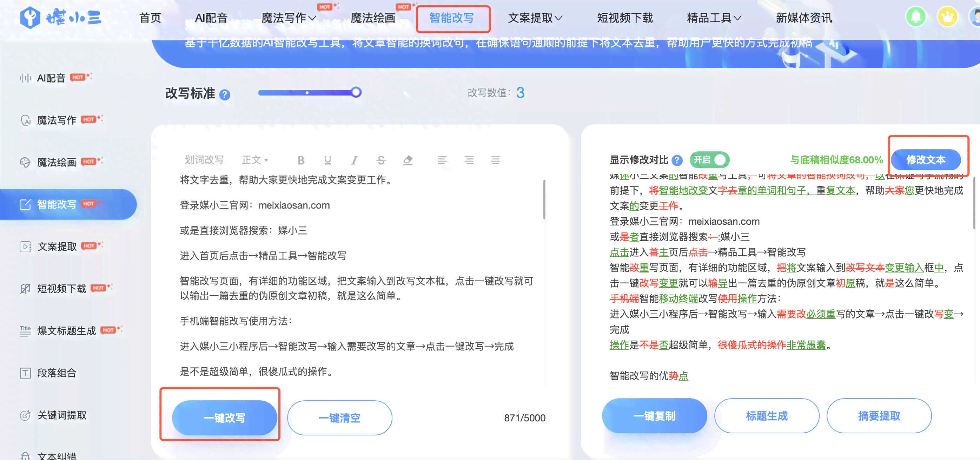Screen dimensions: 980x460
Task: Toggle the 显示修改对比 开启 switch
Action: point(709,160)
